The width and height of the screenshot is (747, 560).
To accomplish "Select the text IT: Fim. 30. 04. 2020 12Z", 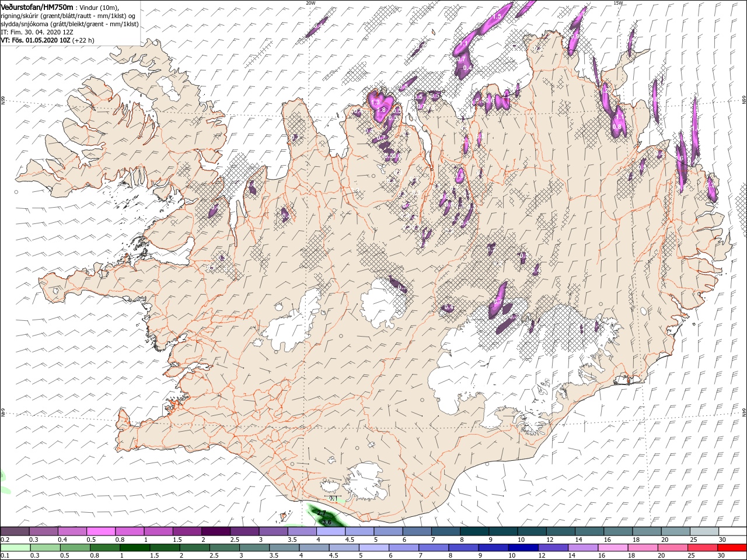I will (36, 32).
